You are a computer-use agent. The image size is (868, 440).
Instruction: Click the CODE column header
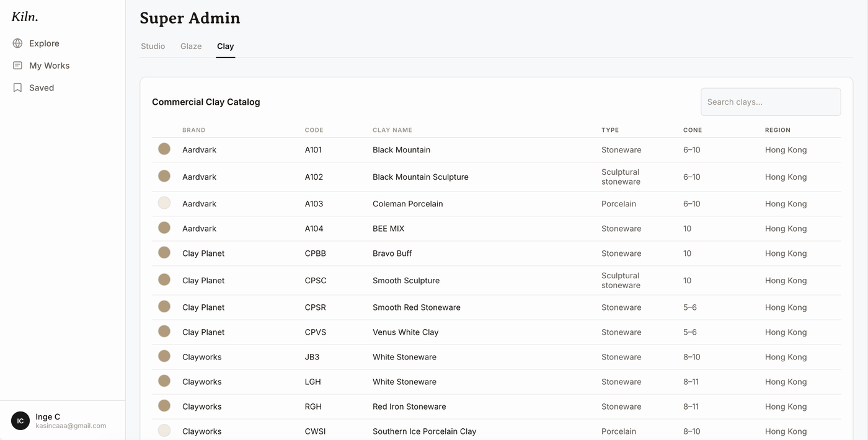click(x=314, y=130)
